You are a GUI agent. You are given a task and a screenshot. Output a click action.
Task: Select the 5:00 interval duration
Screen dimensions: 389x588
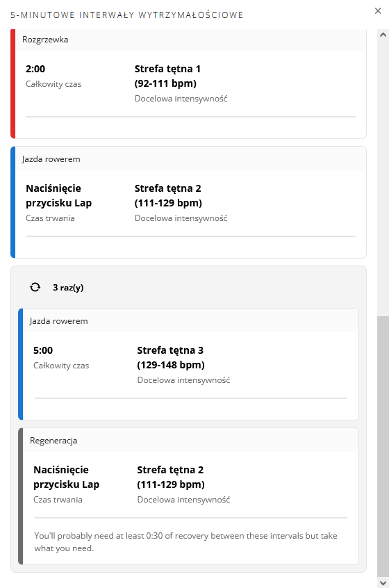pyautogui.click(x=43, y=350)
